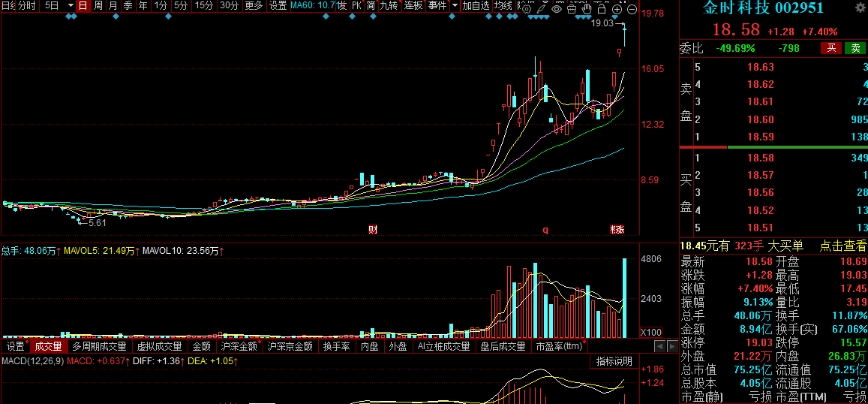
Task: Open 更多 more periods
Action: [x=254, y=6]
